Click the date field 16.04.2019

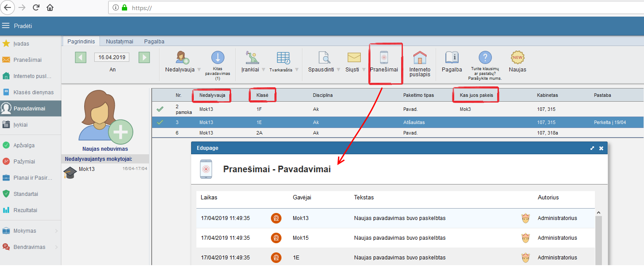(112, 57)
